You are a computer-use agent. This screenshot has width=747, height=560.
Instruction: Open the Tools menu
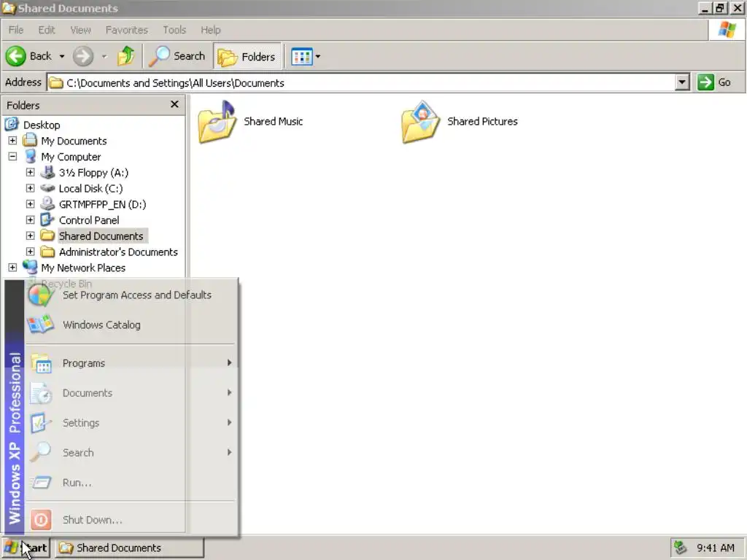174,30
